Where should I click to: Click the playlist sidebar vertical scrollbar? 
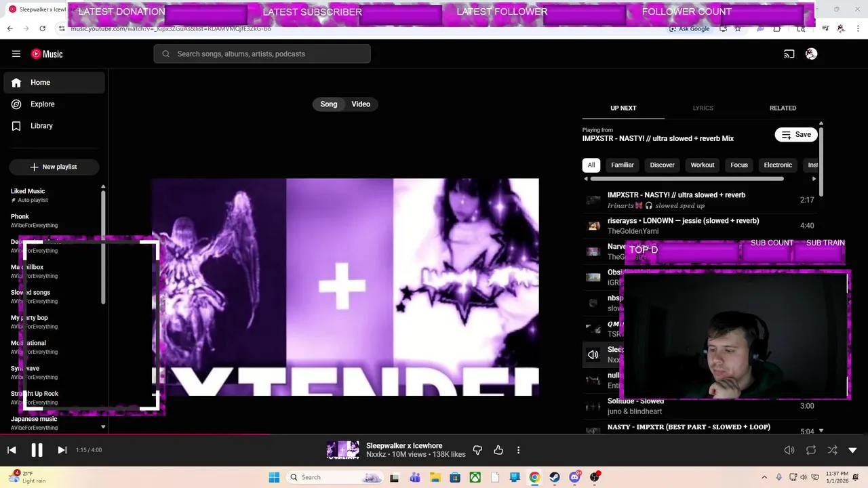coord(103,247)
